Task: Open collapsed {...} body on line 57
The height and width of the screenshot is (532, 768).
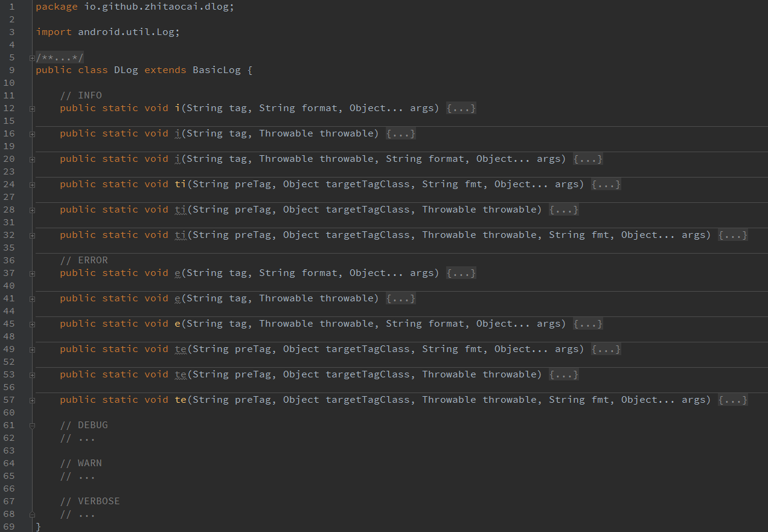Action: pos(733,400)
